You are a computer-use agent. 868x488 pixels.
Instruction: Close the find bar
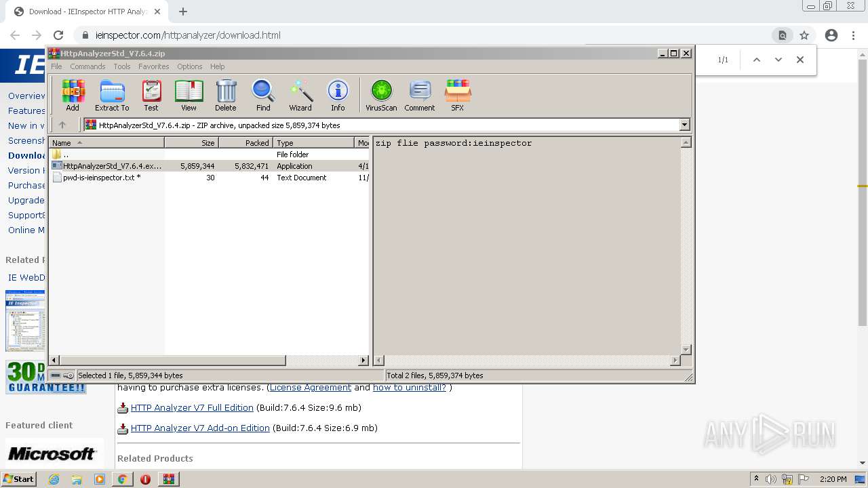pyautogui.click(x=800, y=60)
